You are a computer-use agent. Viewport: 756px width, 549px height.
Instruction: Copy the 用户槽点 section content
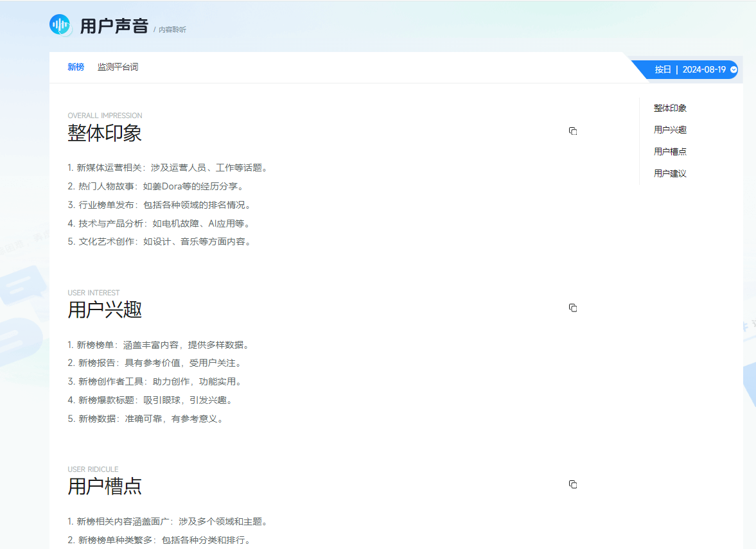tap(573, 484)
